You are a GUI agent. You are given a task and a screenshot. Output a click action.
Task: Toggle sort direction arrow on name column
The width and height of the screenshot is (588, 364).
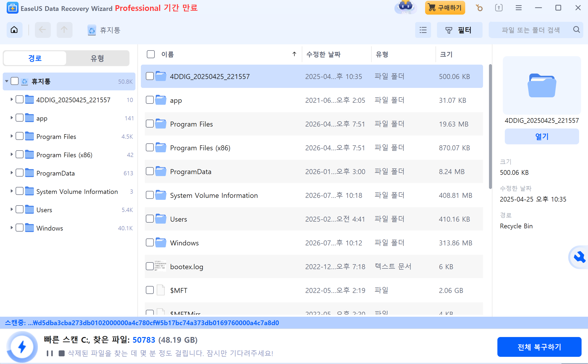294,54
